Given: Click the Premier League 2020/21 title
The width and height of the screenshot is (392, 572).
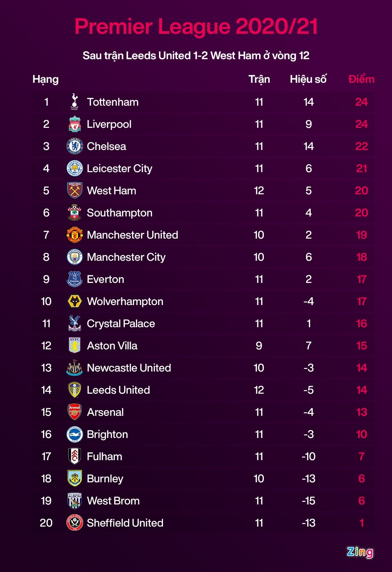Looking at the screenshot, I should (196, 27).
